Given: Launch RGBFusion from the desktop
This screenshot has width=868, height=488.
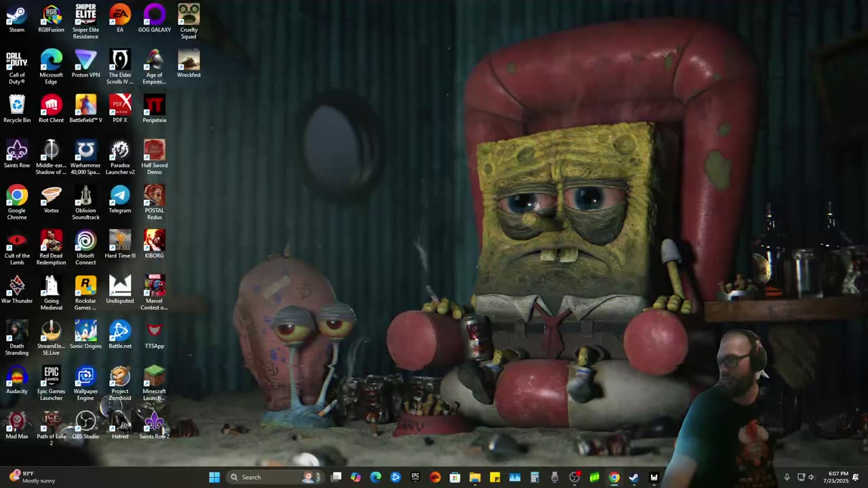Looking at the screenshot, I should pos(52,18).
